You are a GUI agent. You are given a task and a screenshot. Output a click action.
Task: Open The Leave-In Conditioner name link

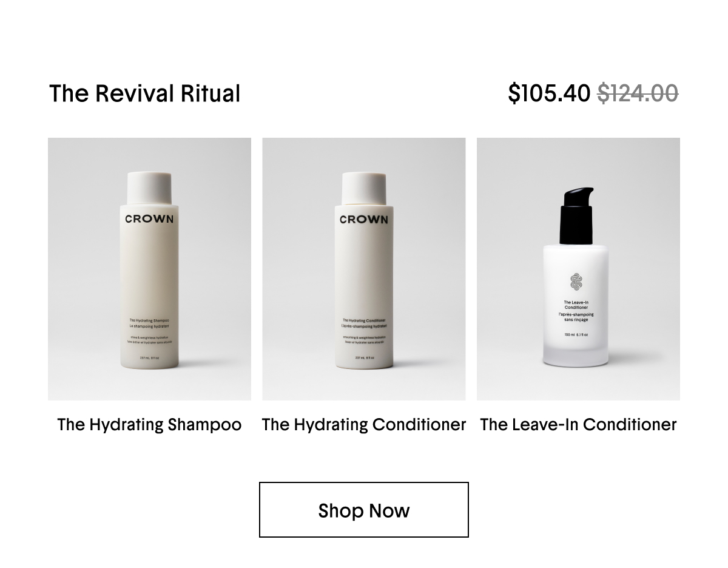(578, 425)
